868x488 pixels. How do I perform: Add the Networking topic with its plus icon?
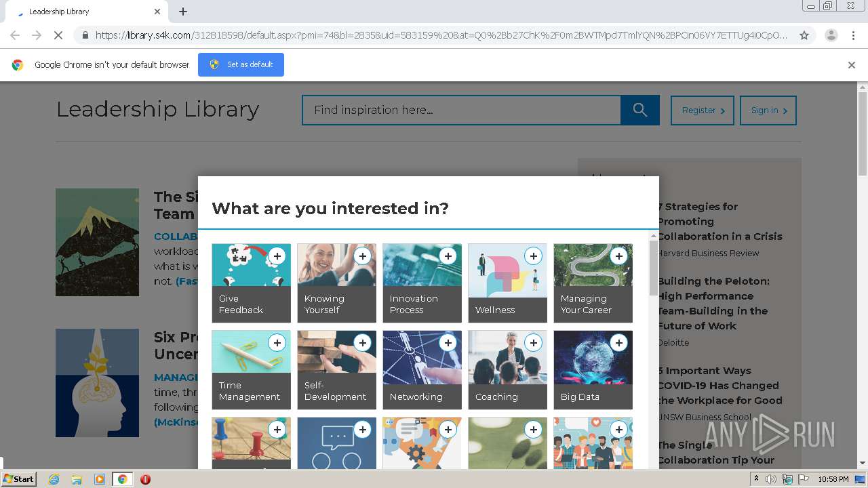tap(448, 343)
